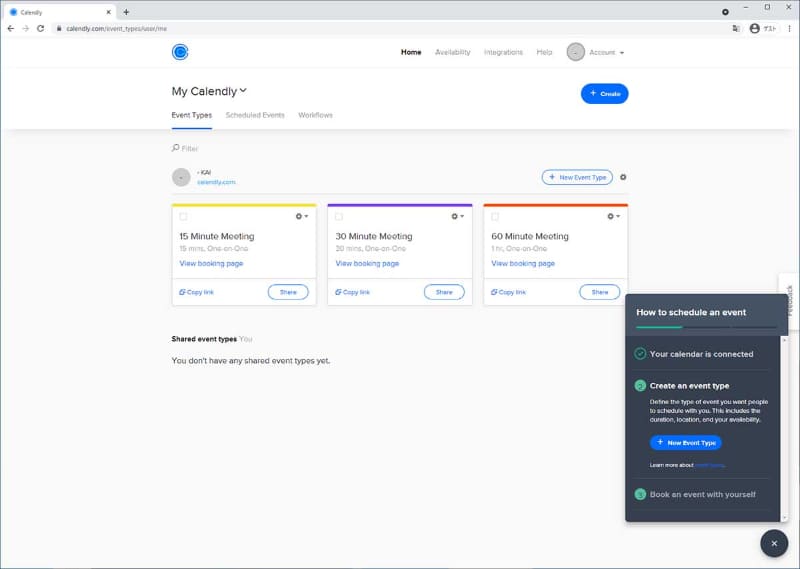Go back in the browser

click(x=11, y=29)
